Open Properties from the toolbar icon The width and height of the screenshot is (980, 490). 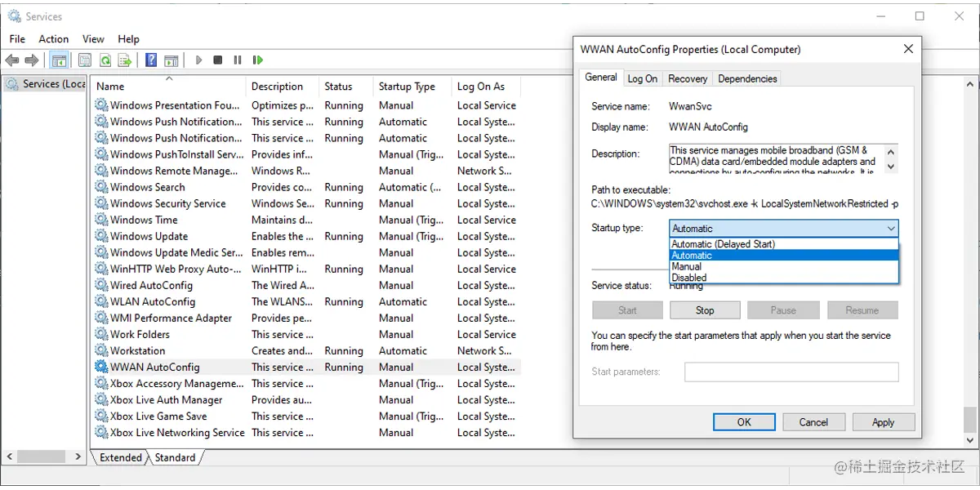pyautogui.click(x=85, y=60)
